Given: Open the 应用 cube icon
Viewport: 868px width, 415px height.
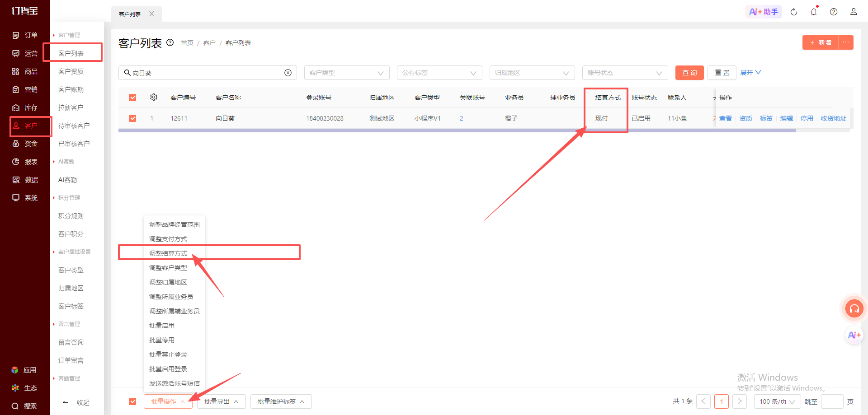Looking at the screenshot, I should tap(15, 370).
